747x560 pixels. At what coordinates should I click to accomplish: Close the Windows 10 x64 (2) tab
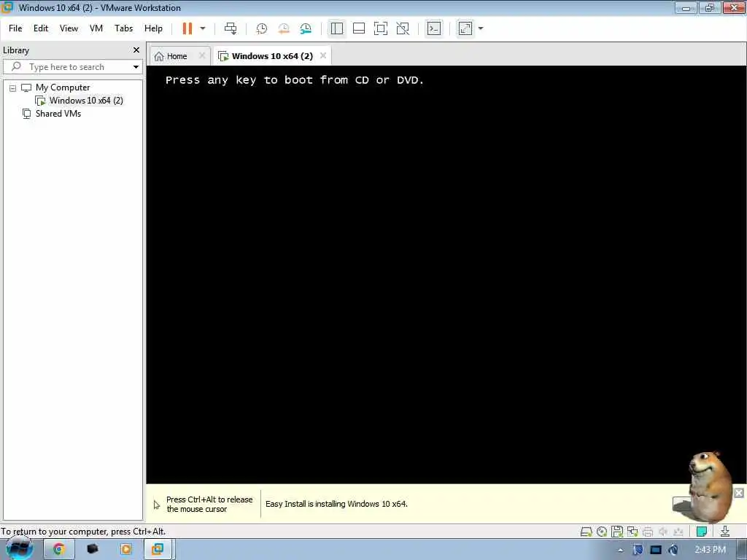pyautogui.click(x=323, y=55)
